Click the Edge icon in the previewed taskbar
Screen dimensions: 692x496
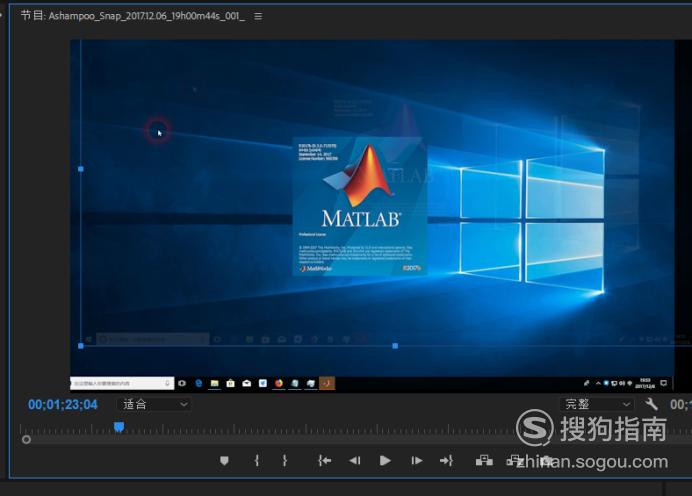click(199, 383)
